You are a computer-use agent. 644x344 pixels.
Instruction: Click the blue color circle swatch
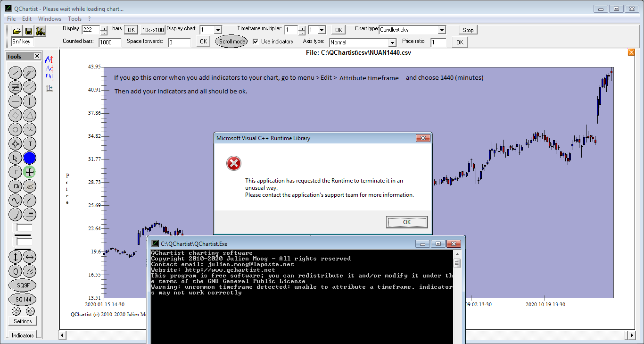pos(30,158)
